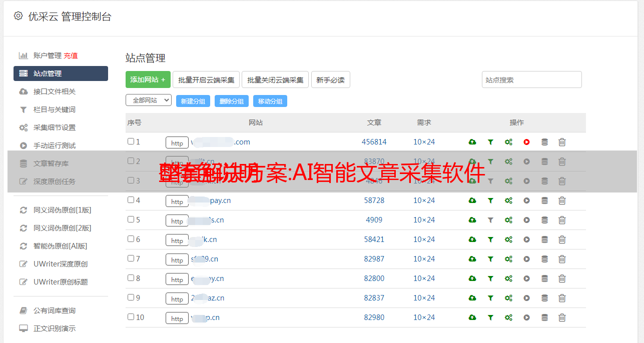Check the box for site 9
Screen dimensions: 644x343
point(131,297)
